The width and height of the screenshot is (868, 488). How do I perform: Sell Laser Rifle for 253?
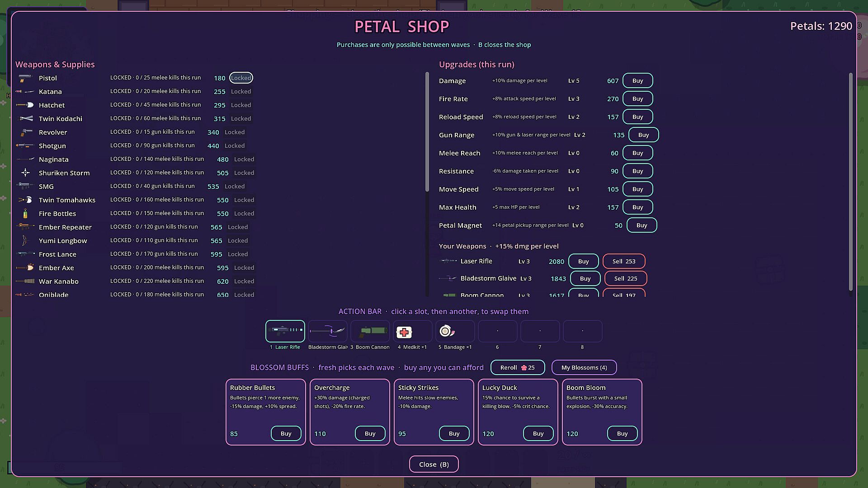[x=624, y=261]
